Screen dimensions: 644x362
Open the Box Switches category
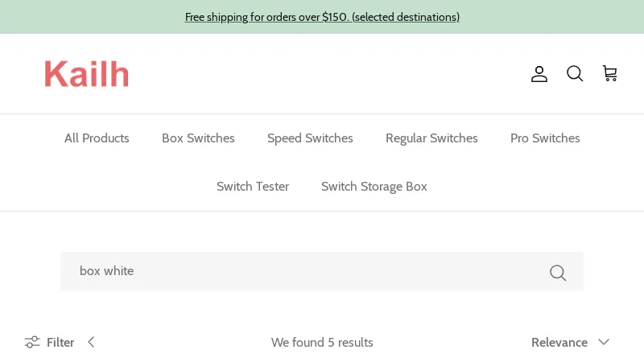[198, 138]
